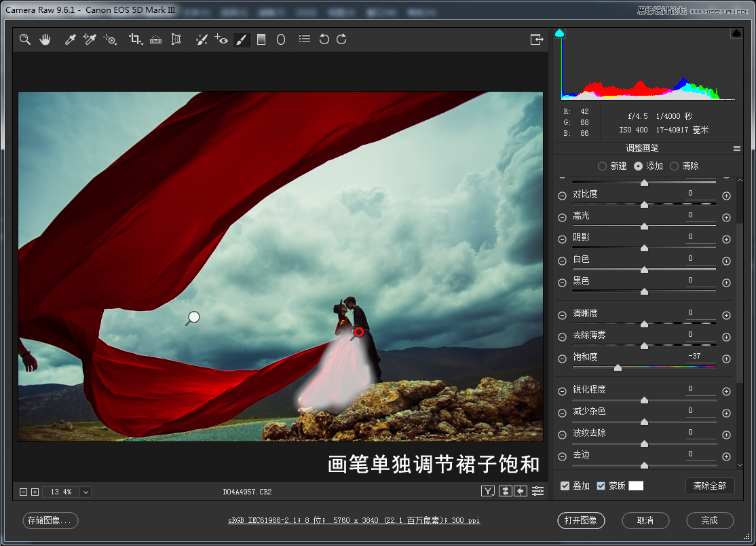Zoom out with the minus button

pyautogui.click(x=23, y=492)
